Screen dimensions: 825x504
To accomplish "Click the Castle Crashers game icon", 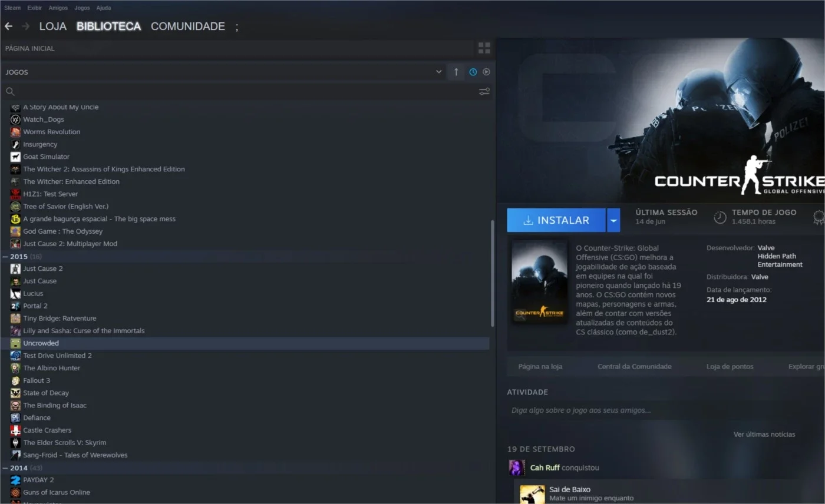I will click(15, 430).
